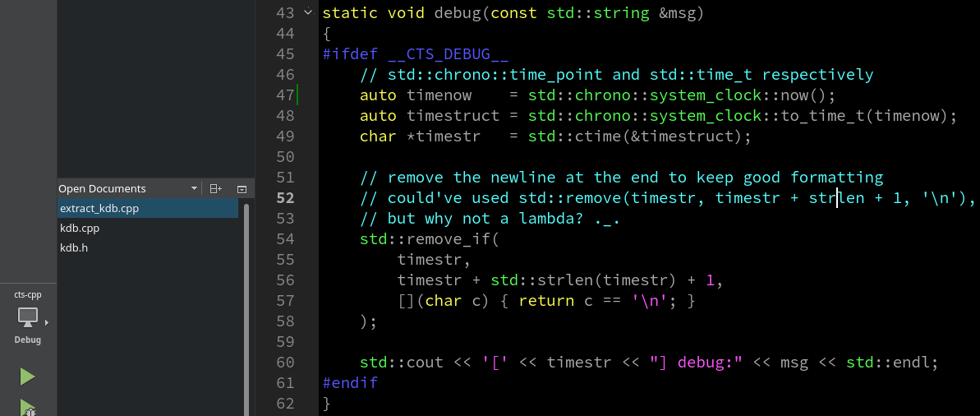Expand the build target arrow beside the monitor
The width and height of the screenshot is (980, 416).
(46, 322)
